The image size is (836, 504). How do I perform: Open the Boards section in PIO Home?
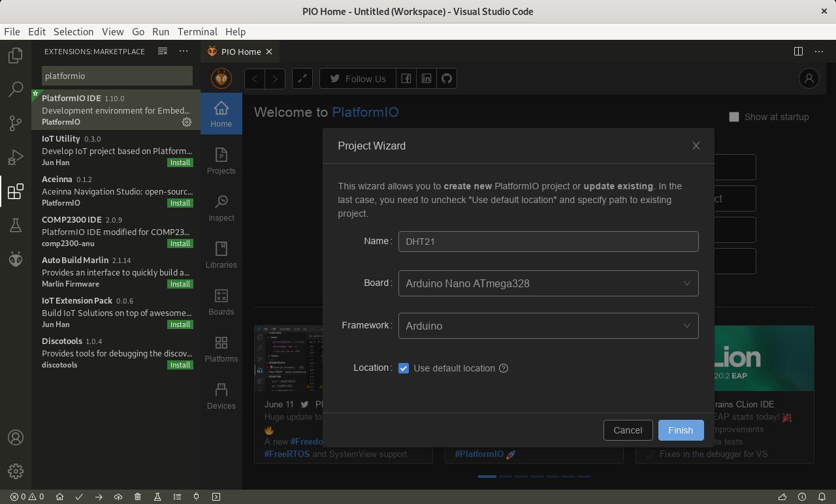221,302
